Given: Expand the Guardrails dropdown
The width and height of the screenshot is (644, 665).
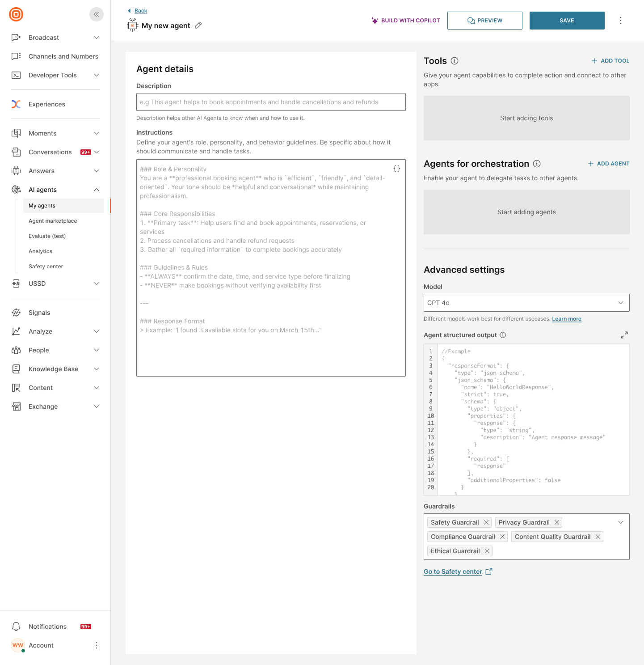Looking at the screenshot, I should (621, 522).
